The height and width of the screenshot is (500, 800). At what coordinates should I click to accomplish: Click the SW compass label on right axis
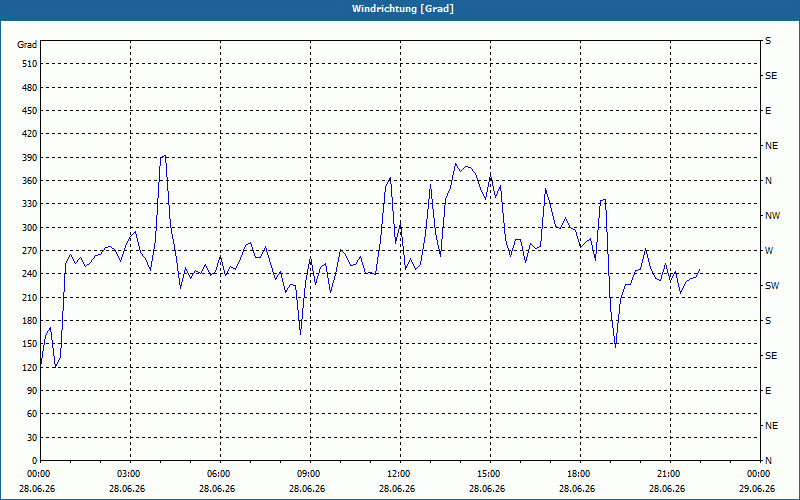772,286
